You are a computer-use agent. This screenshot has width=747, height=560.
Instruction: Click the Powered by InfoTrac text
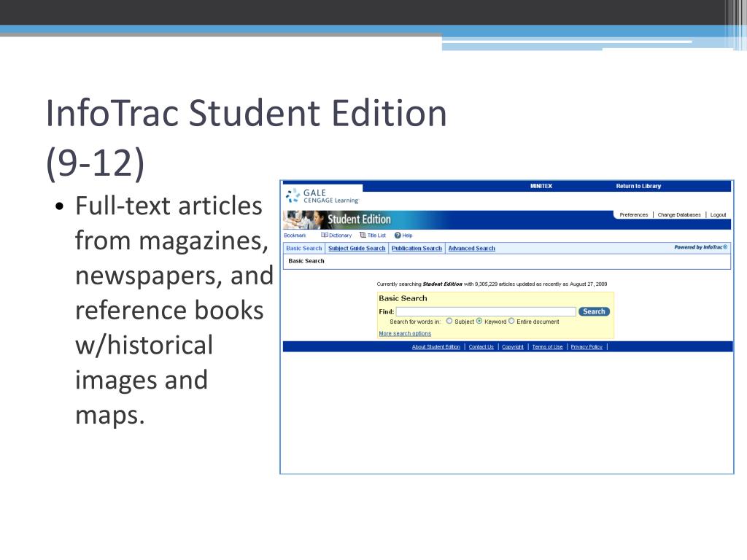click(x=701, y=247)
